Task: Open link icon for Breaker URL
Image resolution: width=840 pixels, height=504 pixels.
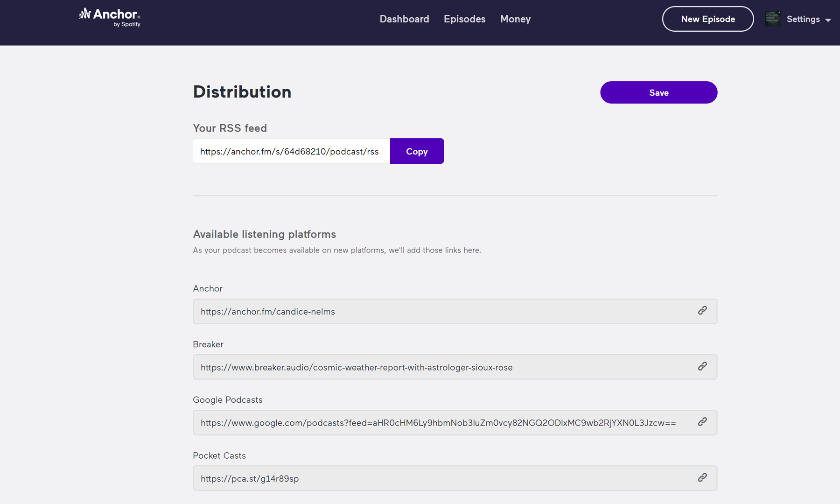Action: (x=702, y=366)
